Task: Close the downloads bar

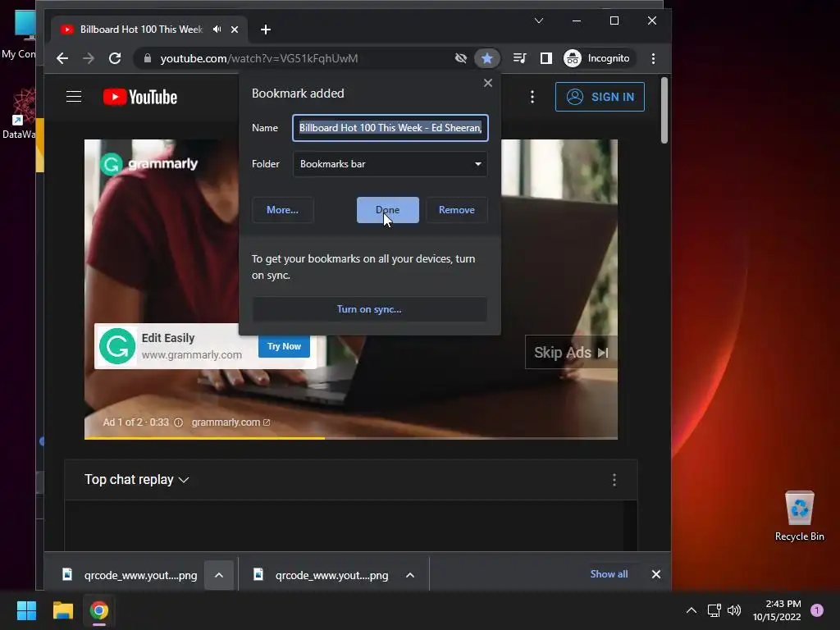Action: [655, 574]
